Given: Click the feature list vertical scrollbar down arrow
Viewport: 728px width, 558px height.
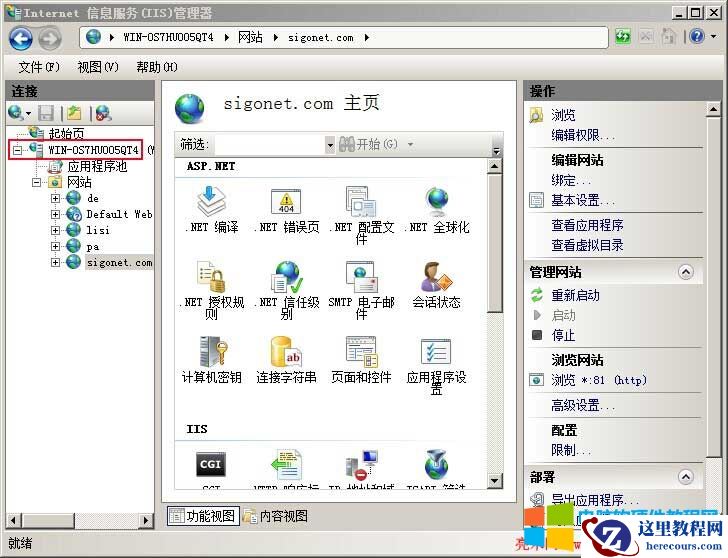Looking at the screenshot, I should (x=495, y=481).
